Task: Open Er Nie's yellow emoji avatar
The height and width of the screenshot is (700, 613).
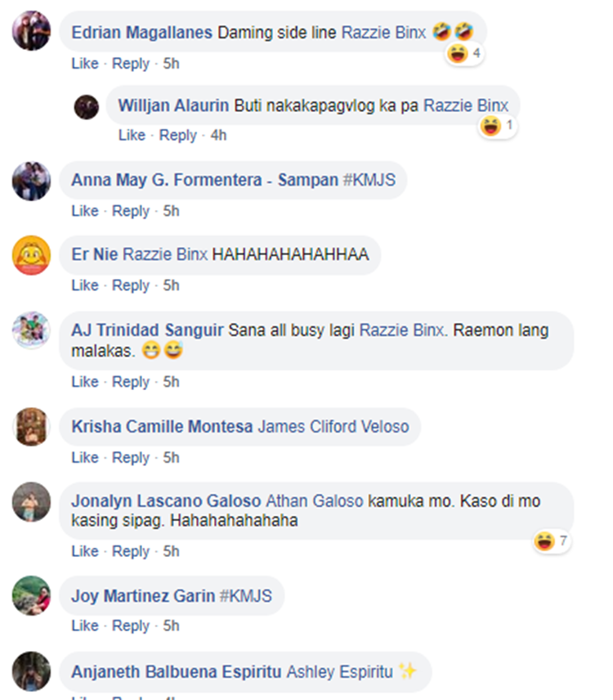Action: [31, 255]
